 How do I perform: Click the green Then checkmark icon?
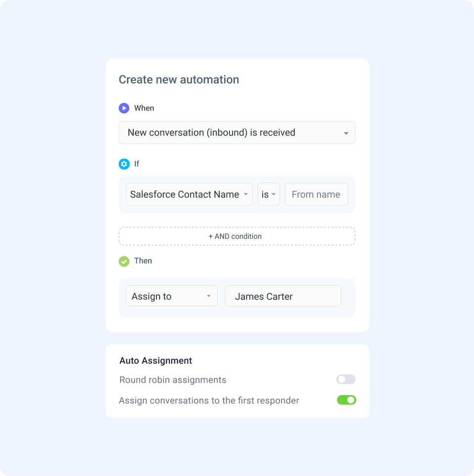point(124,261)
